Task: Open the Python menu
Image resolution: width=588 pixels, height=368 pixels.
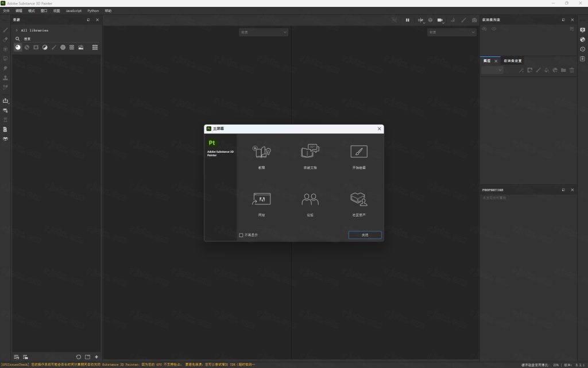Action: pos(93,11)
